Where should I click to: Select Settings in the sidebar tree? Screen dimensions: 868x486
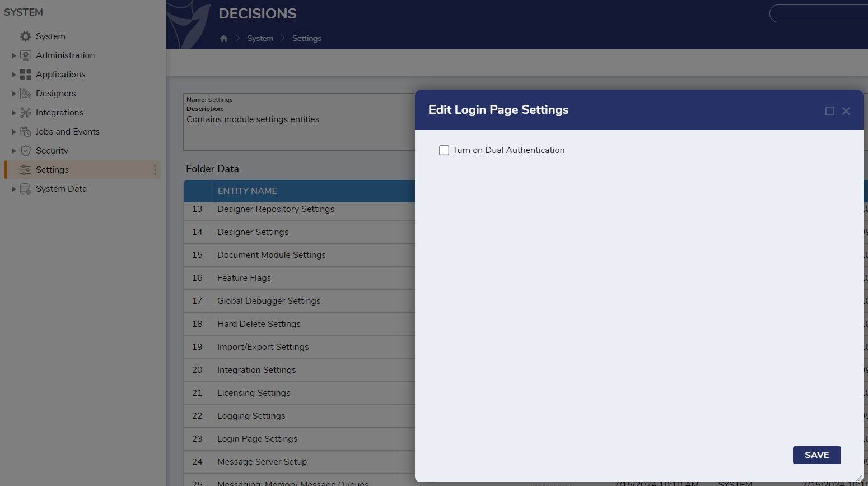click(x=52, y=170)
